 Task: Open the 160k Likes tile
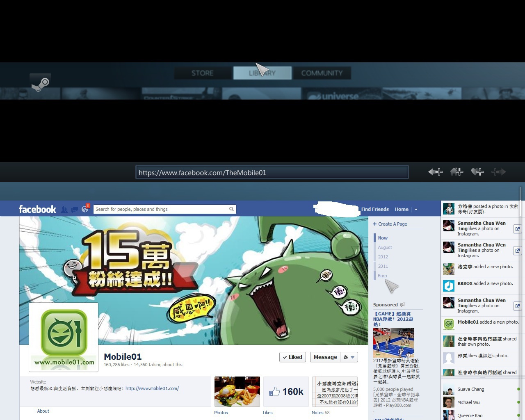286,392
